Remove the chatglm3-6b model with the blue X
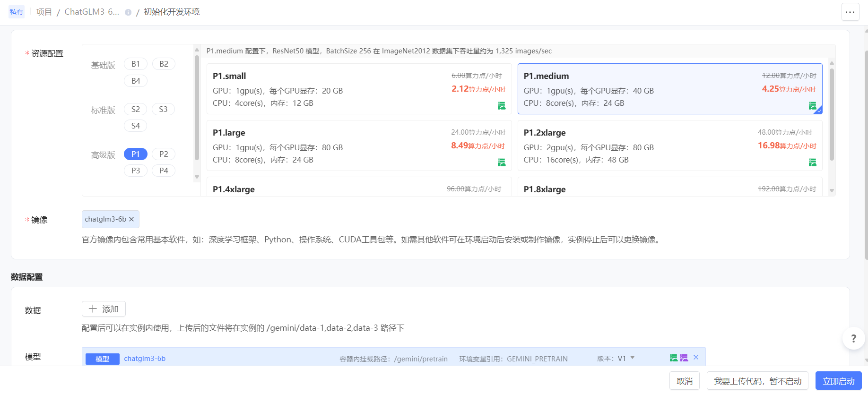This screenshot has height=394, width=868. (696, 358)
